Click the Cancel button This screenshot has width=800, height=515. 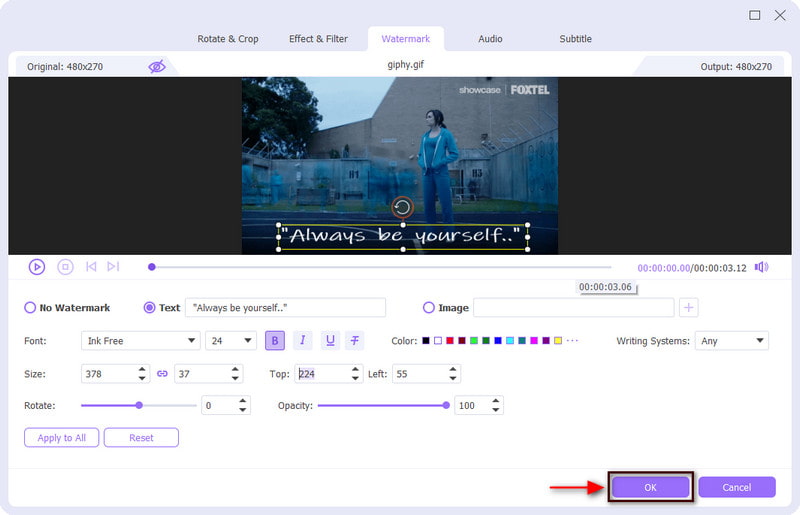(x=737, y=487)
